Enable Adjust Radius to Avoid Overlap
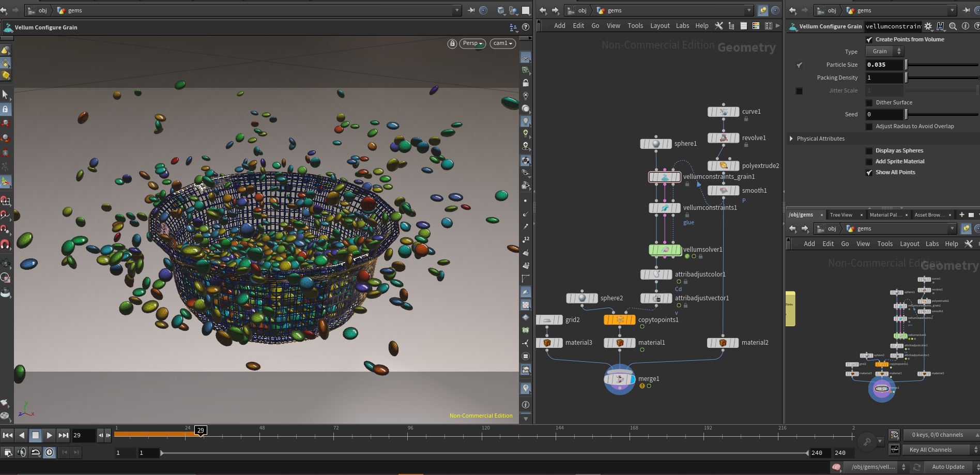 pos(869,126)
